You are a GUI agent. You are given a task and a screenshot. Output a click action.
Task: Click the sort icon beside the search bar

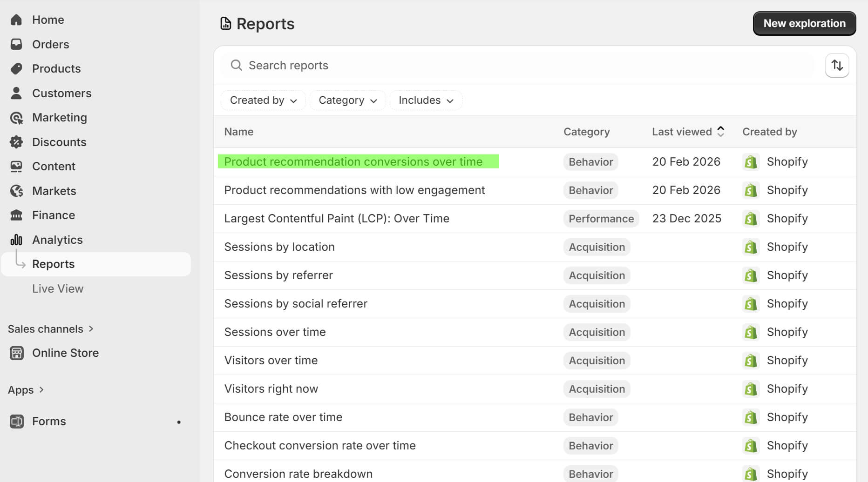point(837,65)
